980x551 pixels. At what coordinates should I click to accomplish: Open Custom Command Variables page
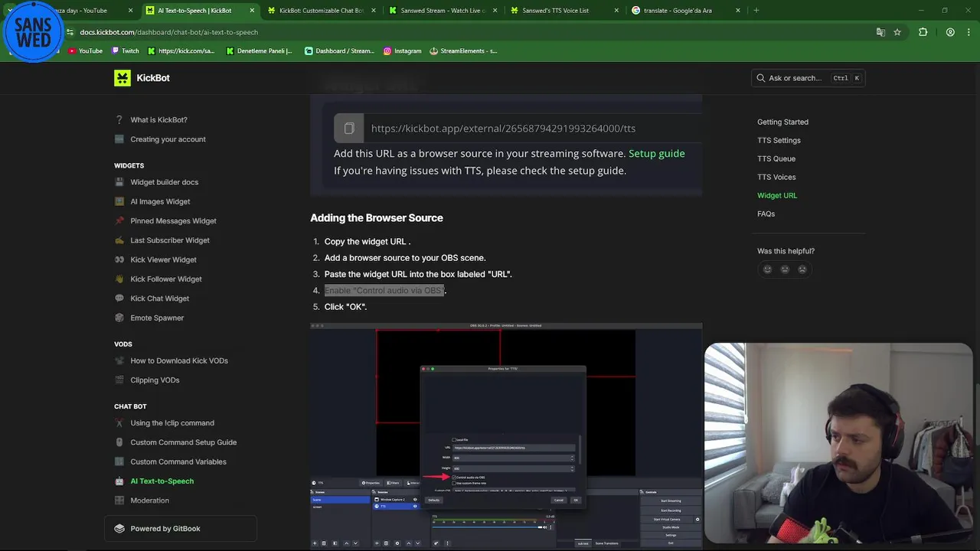(x=178, y=461)
